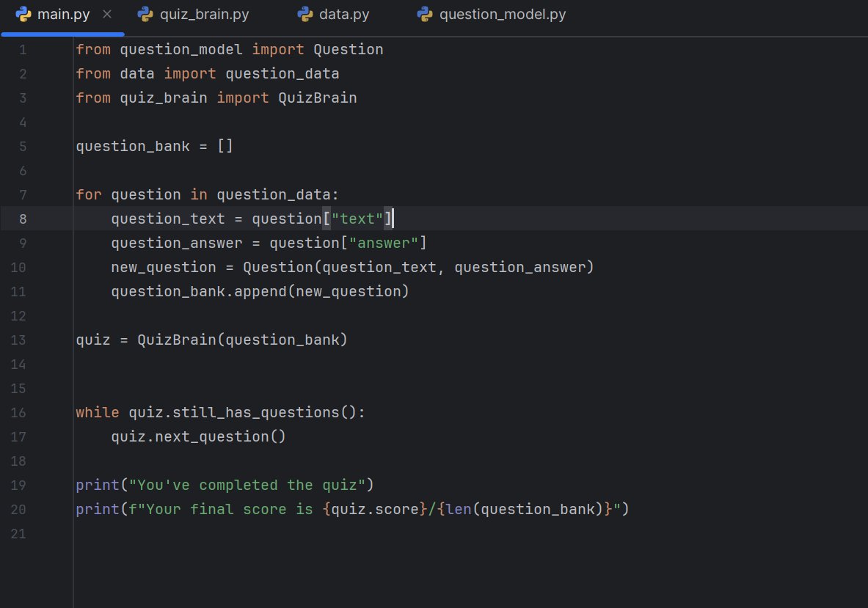
Task: Click line number 20 in the gutter
Action: tap(18, 509)
